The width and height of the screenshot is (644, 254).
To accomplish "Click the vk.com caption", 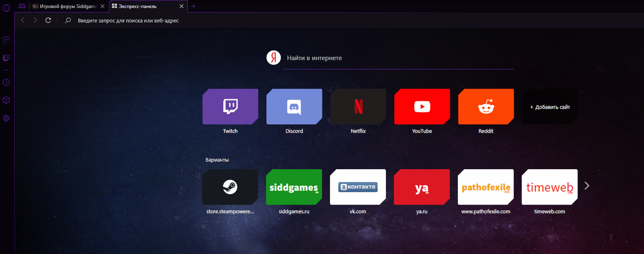I will coord(358,212).
